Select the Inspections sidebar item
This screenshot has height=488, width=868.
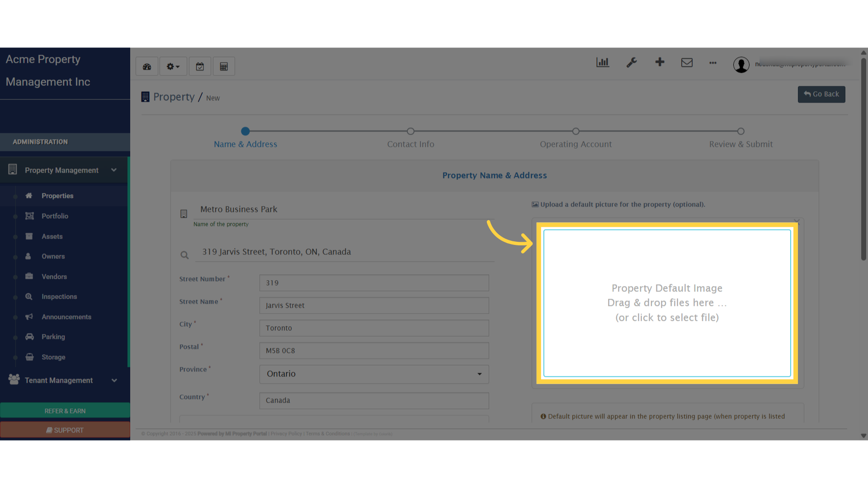(59, 296)
